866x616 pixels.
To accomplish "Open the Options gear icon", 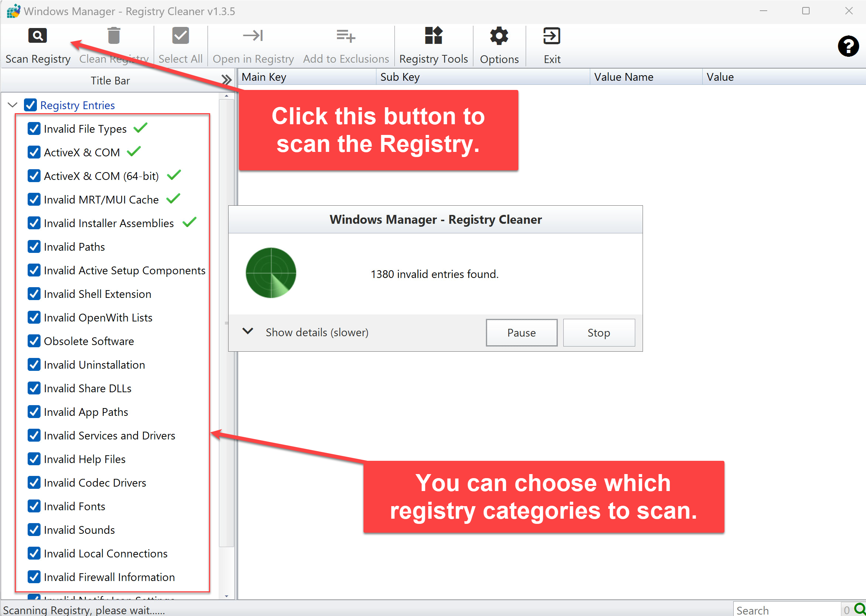I will (x=499, y=36).
